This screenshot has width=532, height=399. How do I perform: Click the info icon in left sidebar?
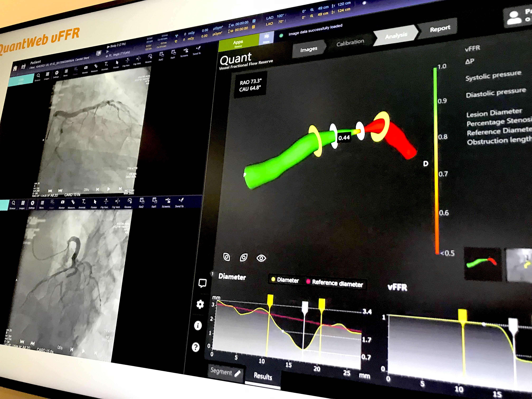pyautogui.click(x=198, y=326)
